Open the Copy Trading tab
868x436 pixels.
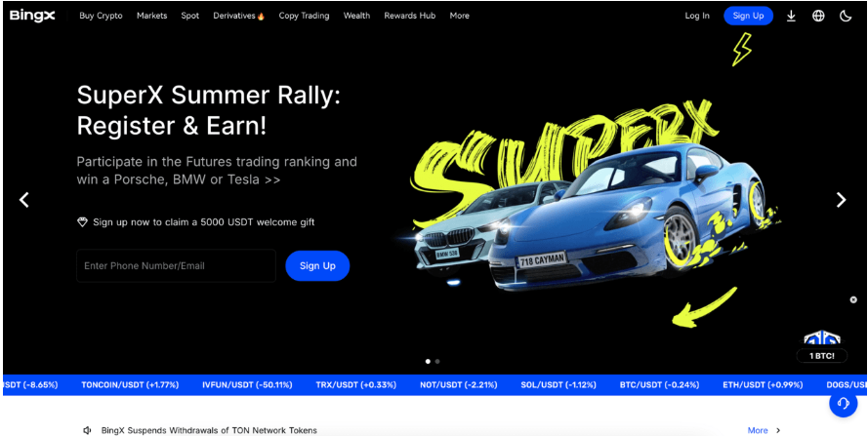304,16
